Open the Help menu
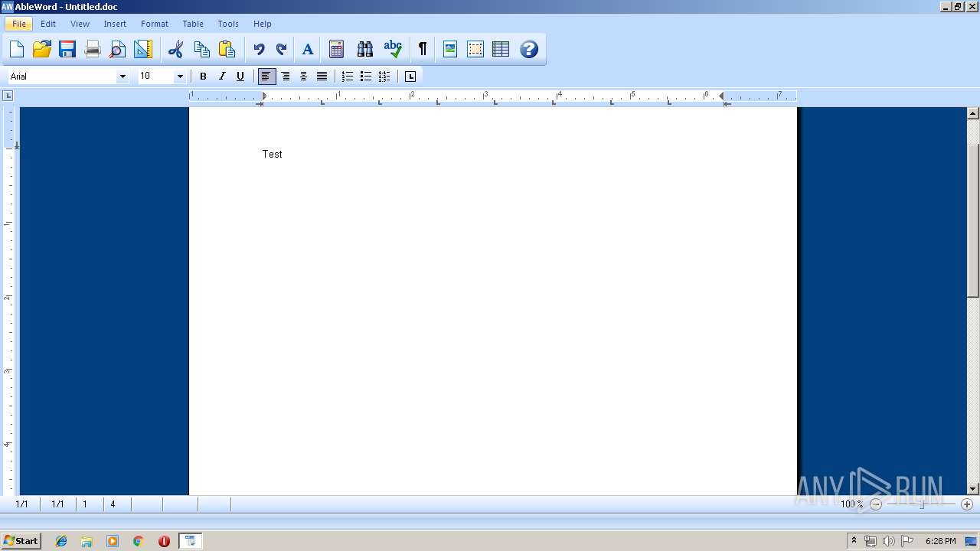This screenshot has width=980, height=551. (263, 24)
